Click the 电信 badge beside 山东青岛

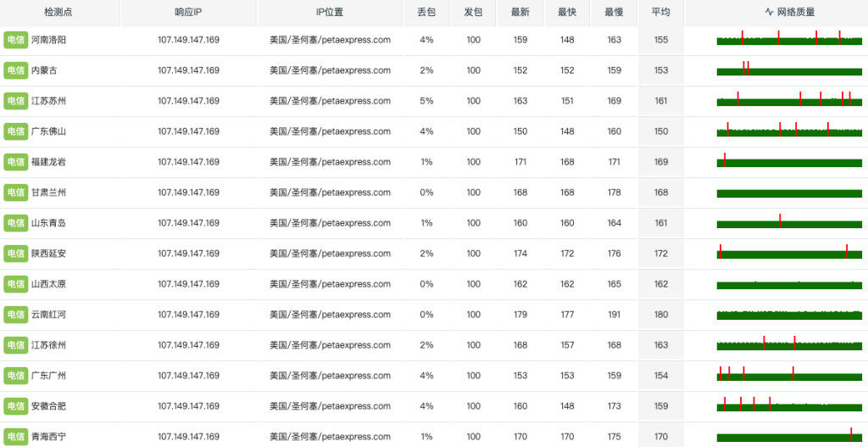coord(15,223)
